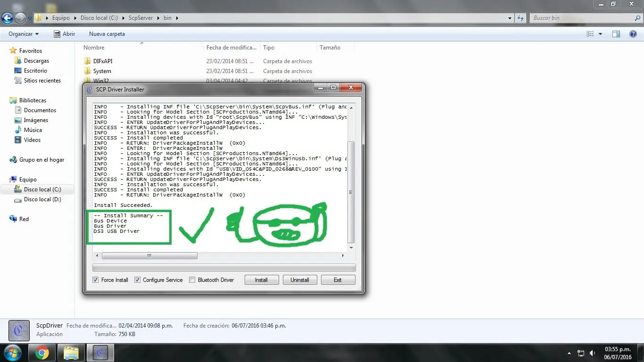This screenshot has height=362, width=644.
Task: Click Abrir in the Explorer toolbar
Action: pyautogui.click(x=65, y=34)
